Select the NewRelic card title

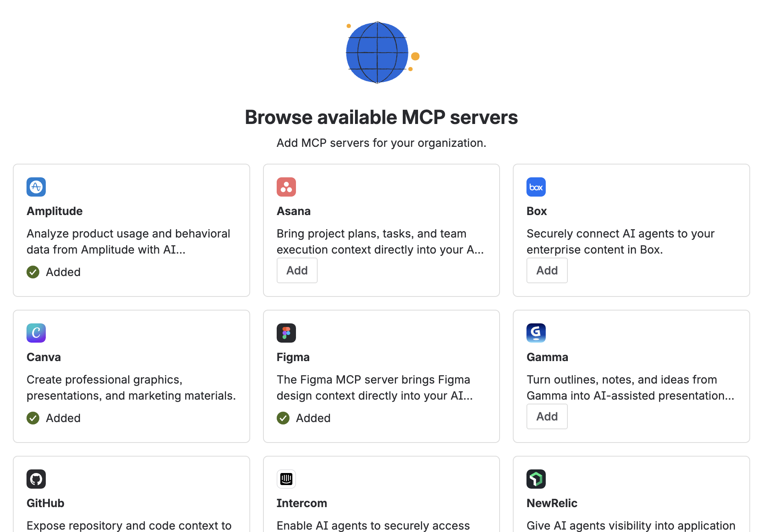[x=552, y=503]
